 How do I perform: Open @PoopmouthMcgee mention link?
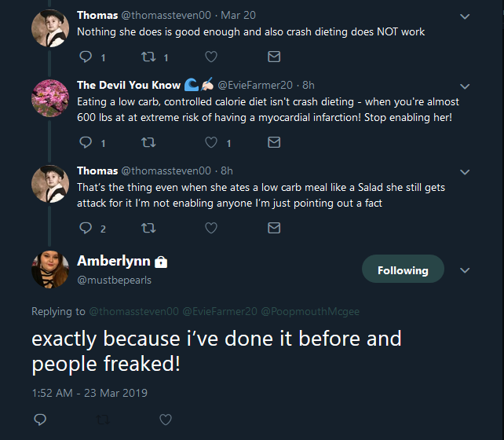pyautogui.click(x=310, y=311)
